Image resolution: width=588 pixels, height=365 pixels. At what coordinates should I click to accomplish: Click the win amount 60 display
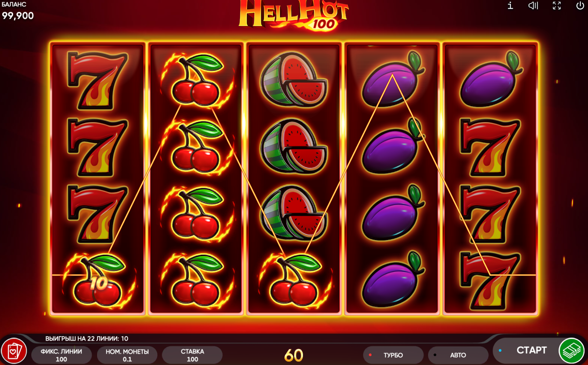point(294,355)
